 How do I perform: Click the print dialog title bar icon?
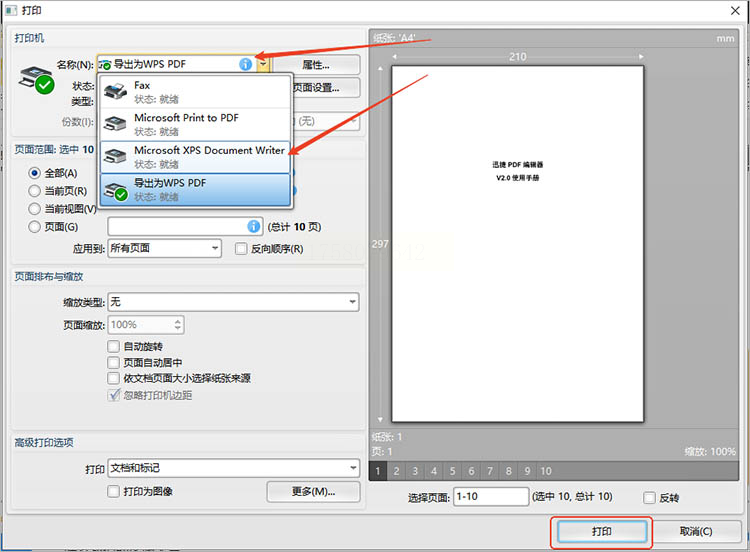point(11,10)
